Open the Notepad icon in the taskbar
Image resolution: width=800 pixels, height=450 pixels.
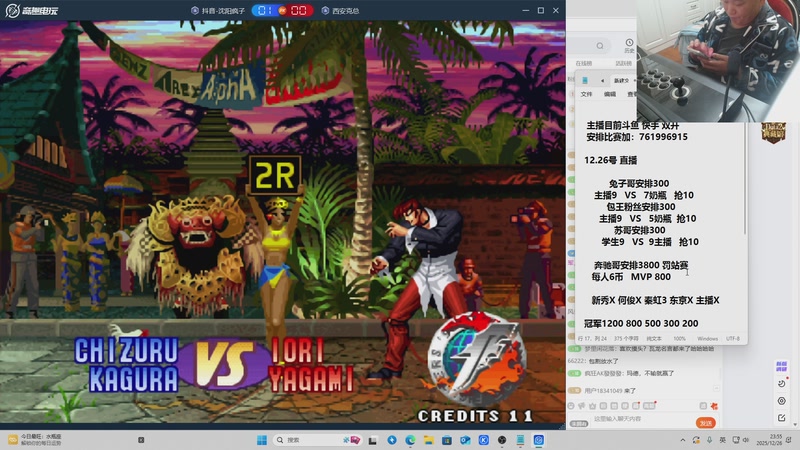point(520,440)
